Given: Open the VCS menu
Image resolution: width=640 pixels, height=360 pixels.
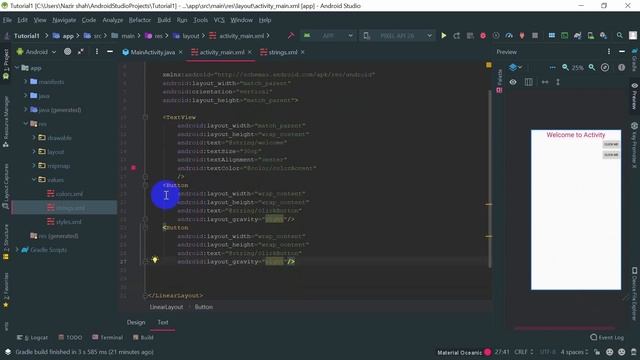Looking at the screenshot, I should tap(219, 20).
